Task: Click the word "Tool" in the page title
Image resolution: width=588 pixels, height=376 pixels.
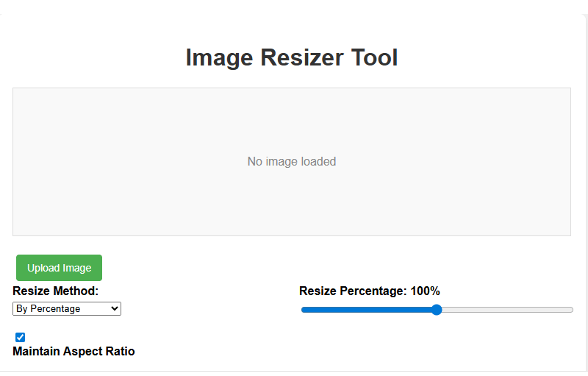Action: click(x=374, y=57)
